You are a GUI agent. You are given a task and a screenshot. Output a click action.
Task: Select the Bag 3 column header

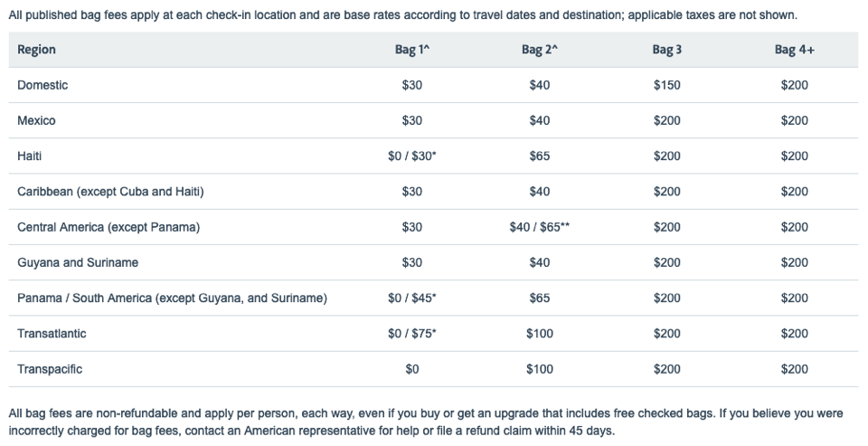667,50
